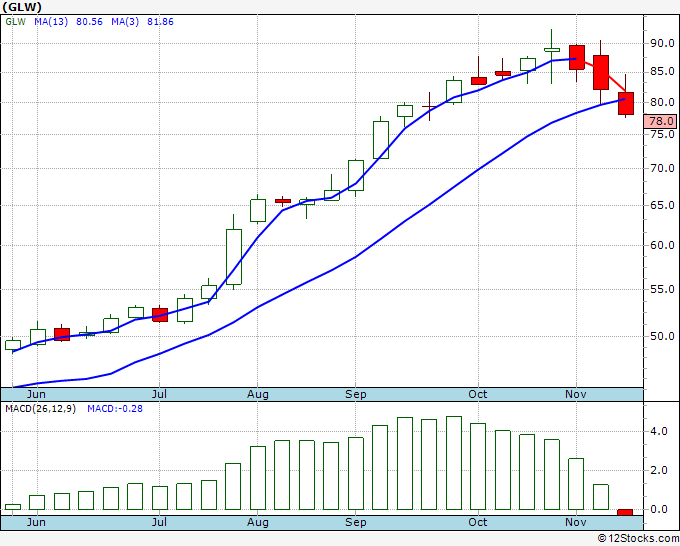Image resolution: width=680 pixels, height=546 pixels.
Task: Click the MA(3) legend label
Action: point(125,22)
